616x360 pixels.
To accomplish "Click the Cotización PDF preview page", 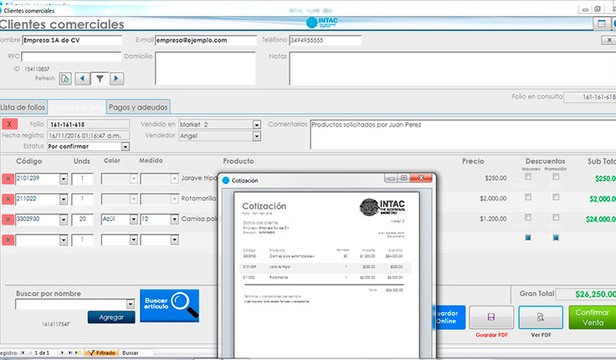I will pyautogui.click(x=327, y=275).
